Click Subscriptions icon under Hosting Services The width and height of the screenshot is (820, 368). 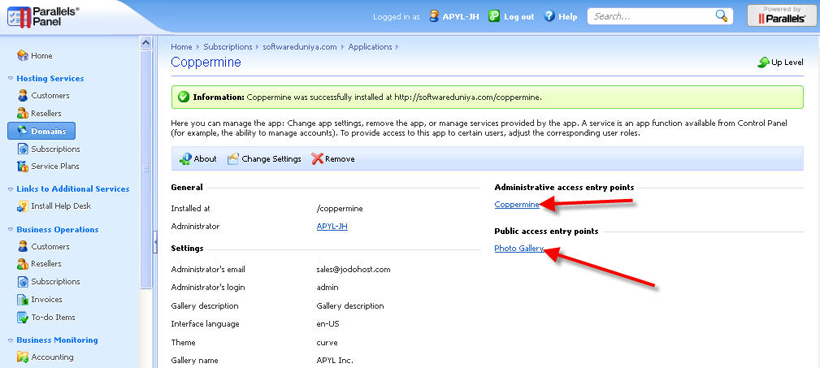point(22,149)
